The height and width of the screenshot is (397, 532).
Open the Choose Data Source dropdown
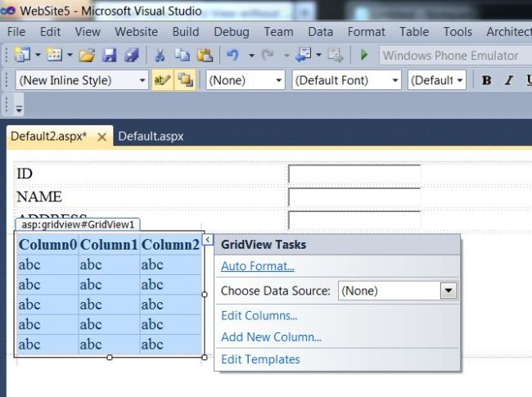448,291
